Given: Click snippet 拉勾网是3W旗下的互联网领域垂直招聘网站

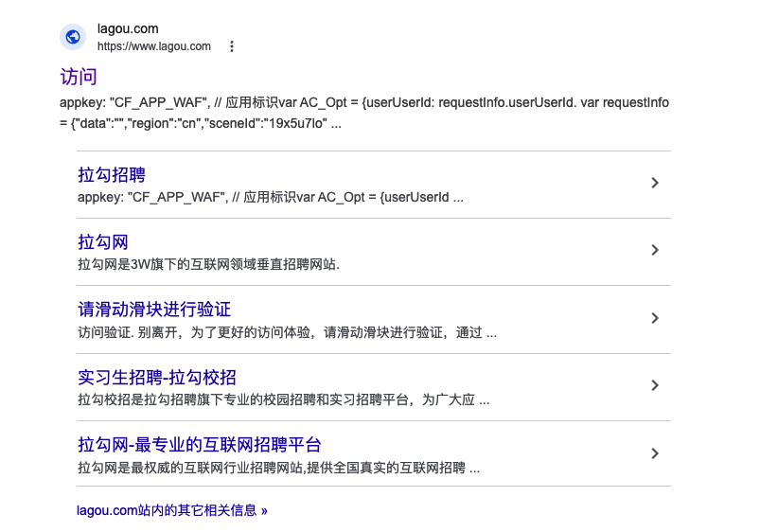Looking at the screenshot, I should click(208, 264).
